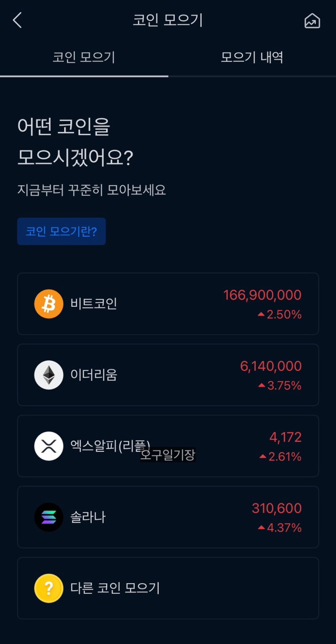Open the 코인 모으기란? info button

[x=61, y=231]
